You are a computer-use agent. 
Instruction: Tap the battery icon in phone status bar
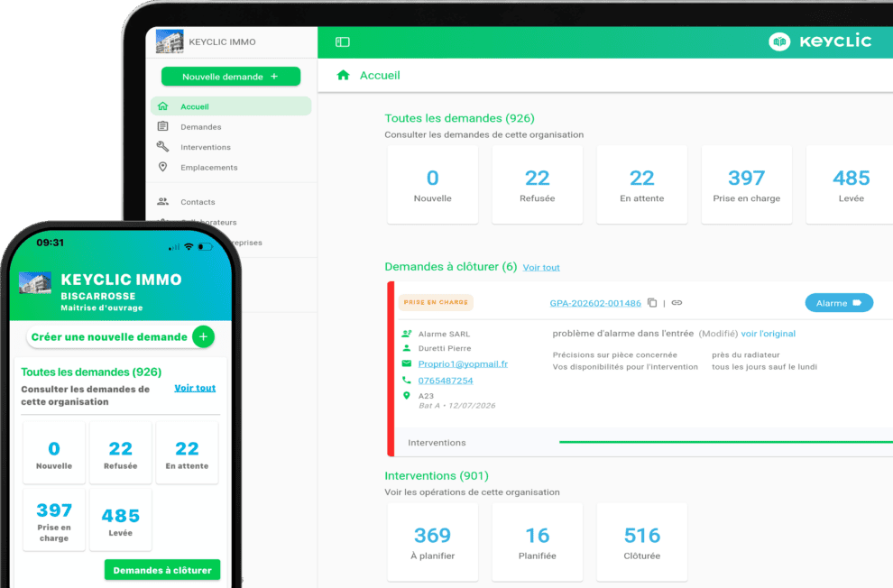pos(205,246)
